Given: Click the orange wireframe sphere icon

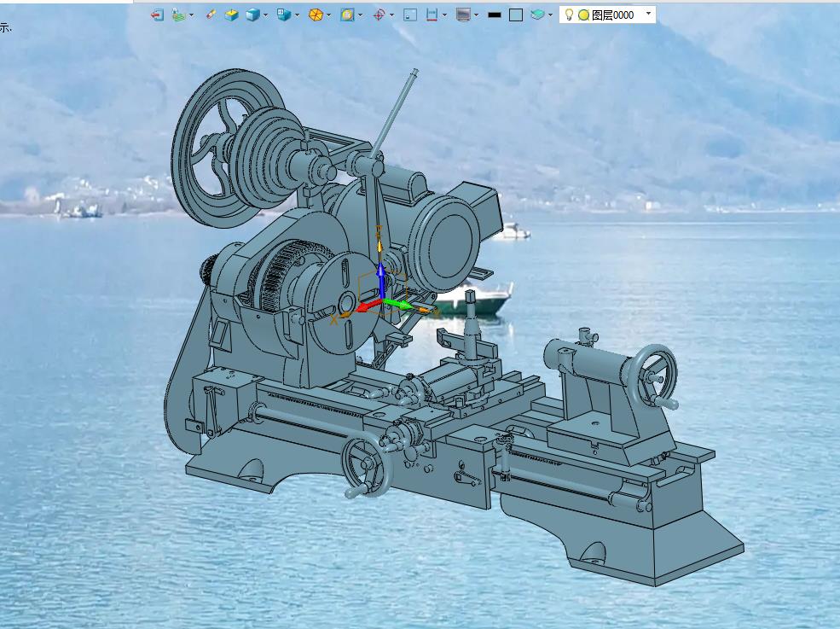Looking at the screenshot, I should [316, 15].
